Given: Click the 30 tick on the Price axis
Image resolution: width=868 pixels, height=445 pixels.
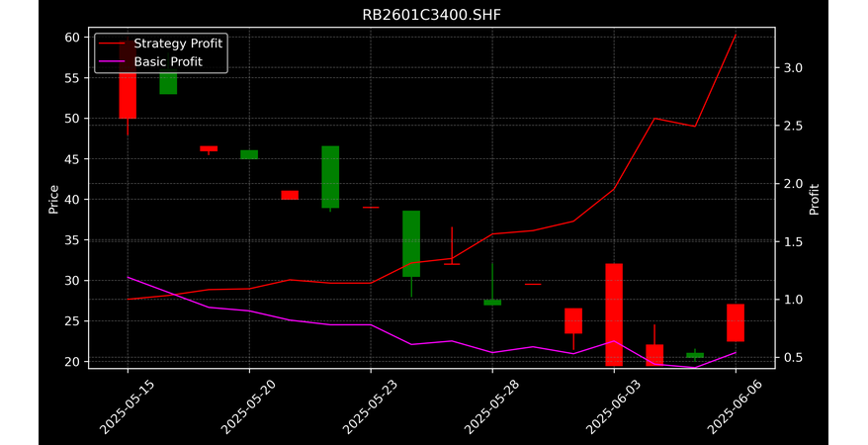Looking at the screenshot, I should click(74, 281).
